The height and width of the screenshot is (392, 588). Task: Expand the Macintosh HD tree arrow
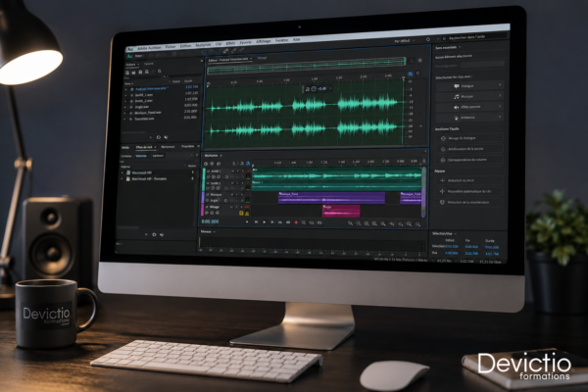(122, 172)
